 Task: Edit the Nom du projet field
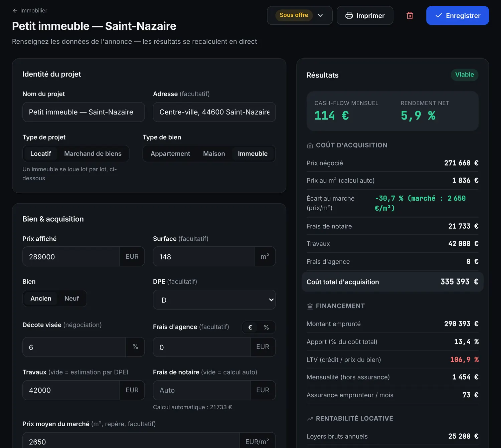(x=83, y=112)
